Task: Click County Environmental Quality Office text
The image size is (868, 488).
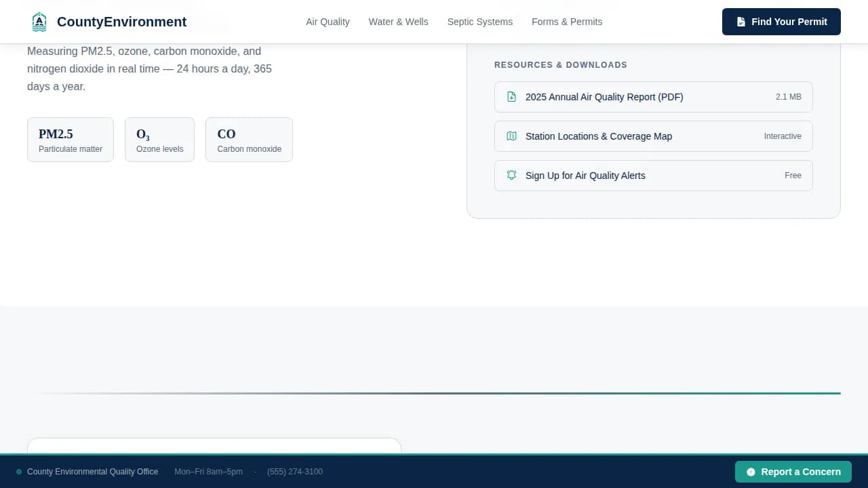Action: tap(92, 472)
